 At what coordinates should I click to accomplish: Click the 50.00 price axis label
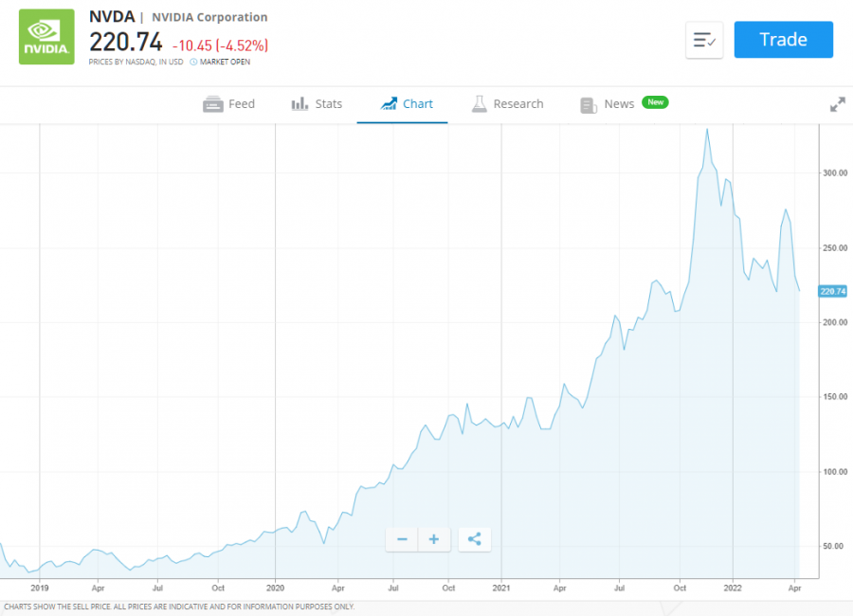[833, 546]
